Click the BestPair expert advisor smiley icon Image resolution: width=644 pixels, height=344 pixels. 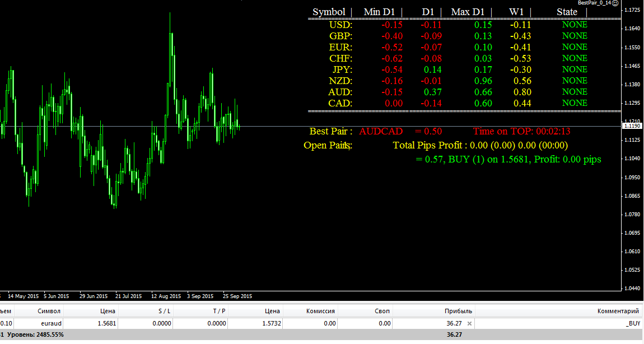615,3
